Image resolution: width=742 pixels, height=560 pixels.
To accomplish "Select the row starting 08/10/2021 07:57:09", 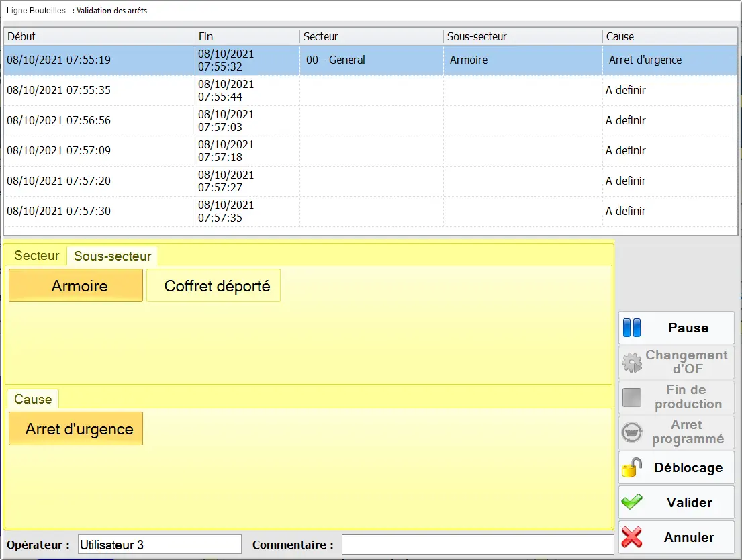I will click(x=371, y=151).
